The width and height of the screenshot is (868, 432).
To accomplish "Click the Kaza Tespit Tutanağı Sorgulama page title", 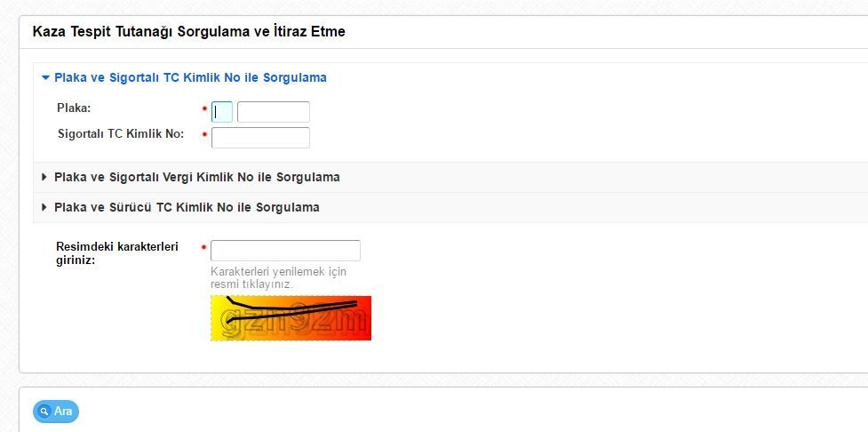I will click(188, 32).
